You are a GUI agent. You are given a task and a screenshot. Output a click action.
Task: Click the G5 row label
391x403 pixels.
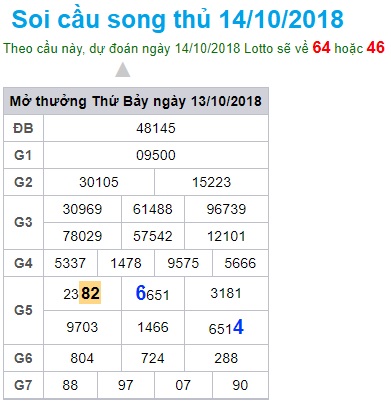pyautogui.click(x=23, y=310)
